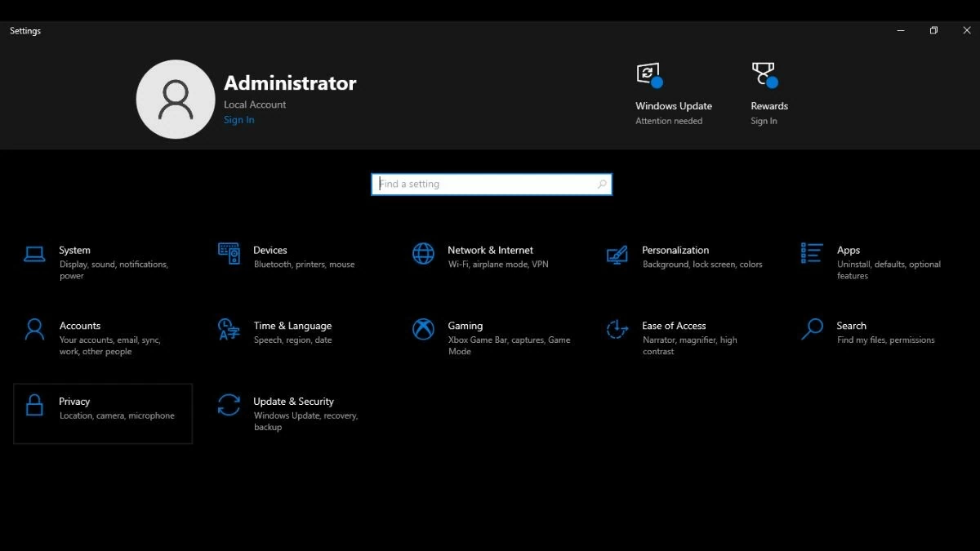Open Microsoft Rewards sign in

pyautogui.click(x=768, y=90)
